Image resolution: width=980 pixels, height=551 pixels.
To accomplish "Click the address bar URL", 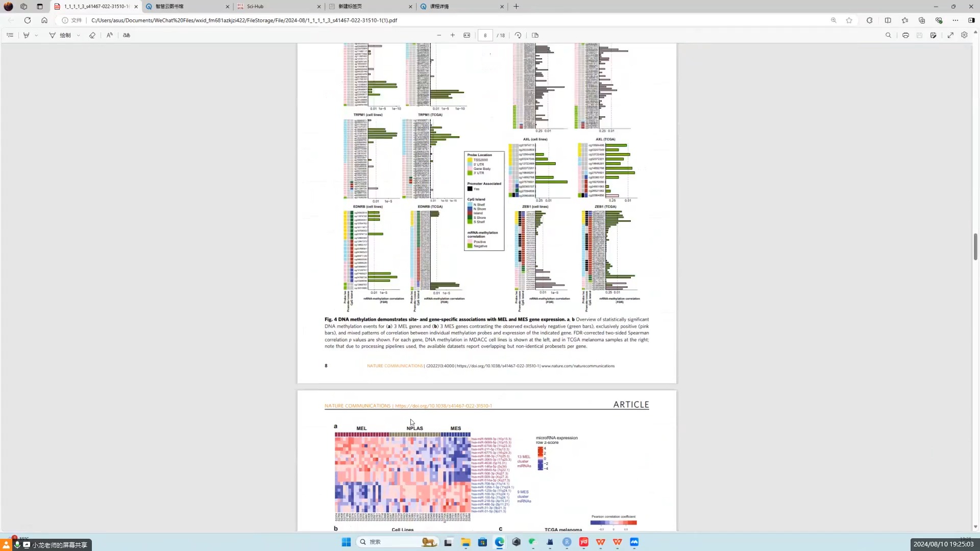I will [244, 20].
